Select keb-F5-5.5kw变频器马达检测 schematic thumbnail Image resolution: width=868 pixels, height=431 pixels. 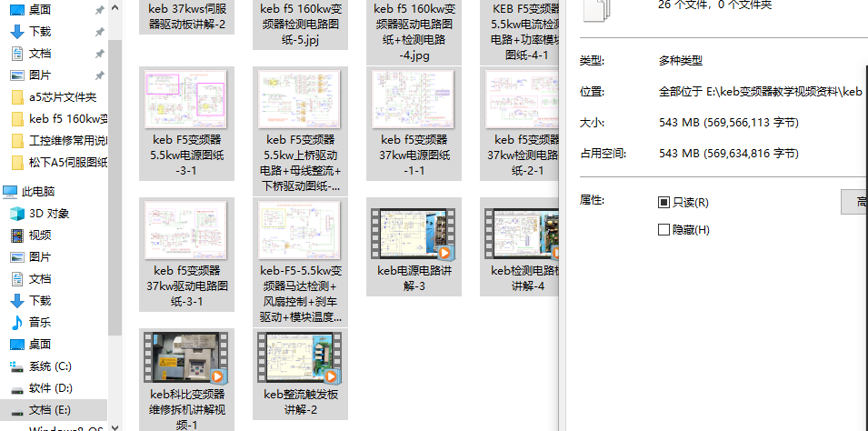pos(300,230)
